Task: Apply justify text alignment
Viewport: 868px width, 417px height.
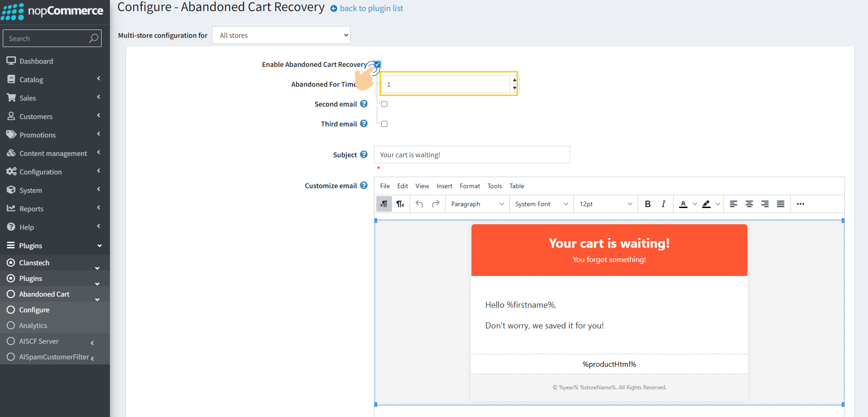Action: pos(780,204)
